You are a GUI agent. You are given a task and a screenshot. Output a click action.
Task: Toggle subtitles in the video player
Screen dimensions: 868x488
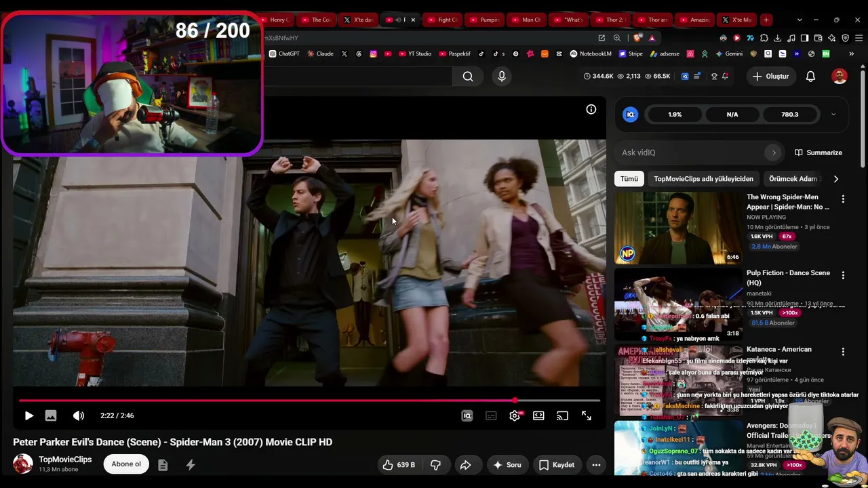tap(491, 415)
